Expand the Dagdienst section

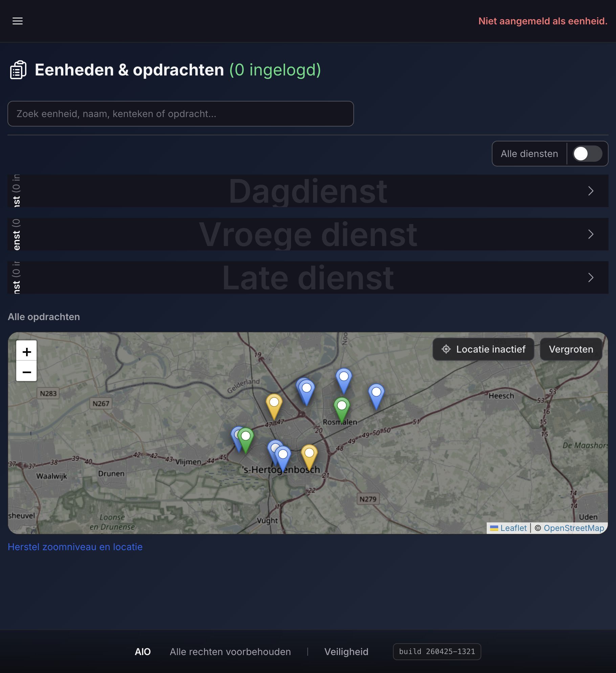(591, 191)
